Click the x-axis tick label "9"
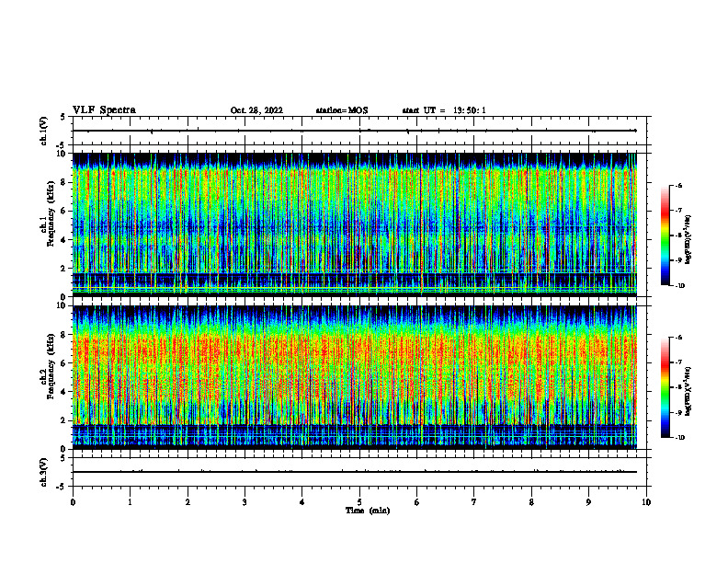Viewport: 728px width, 563px height. 588,502
